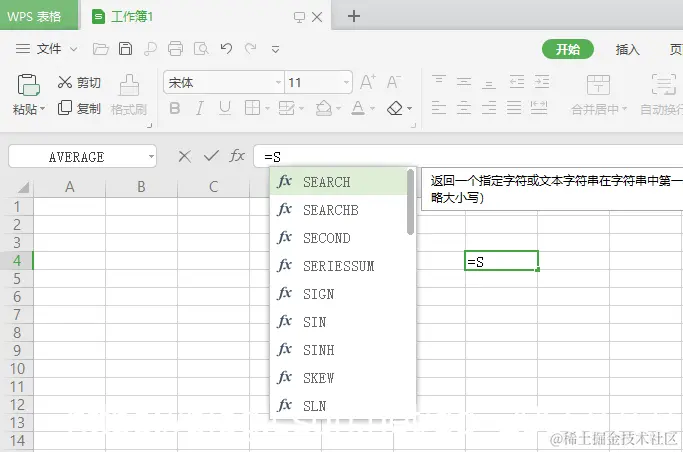Click the hamburger menu icon beside 文件
This screenshot has height=452, width=683.
coord(23,48)
